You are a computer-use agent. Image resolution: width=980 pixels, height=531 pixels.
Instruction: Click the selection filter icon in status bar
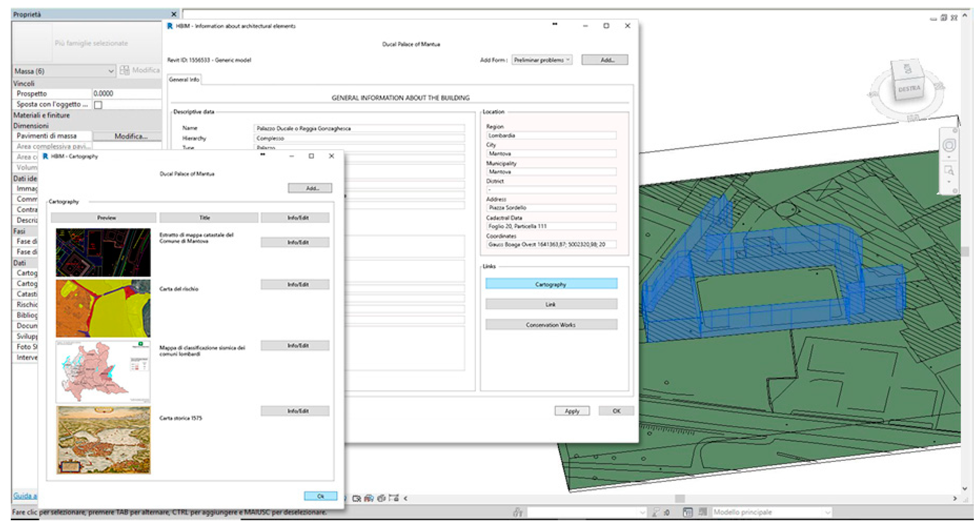(x=656, y=513)
